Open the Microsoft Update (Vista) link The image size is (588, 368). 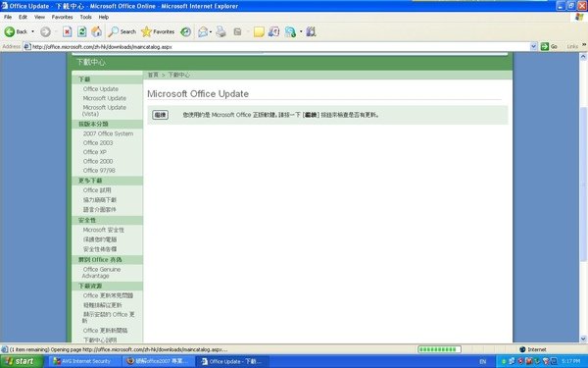tap(104, 110)
